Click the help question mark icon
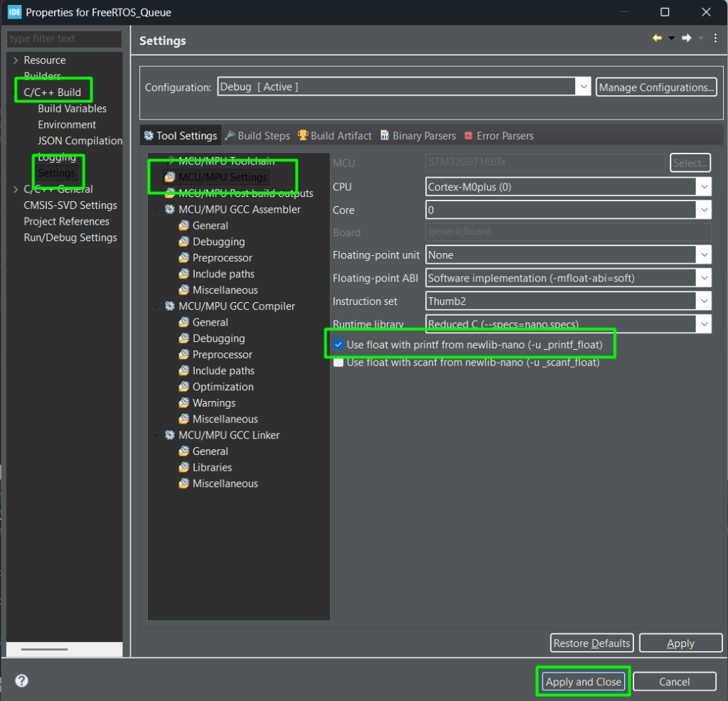The width and height of the screenshot is (728, 701). click(x=21, y=681)
